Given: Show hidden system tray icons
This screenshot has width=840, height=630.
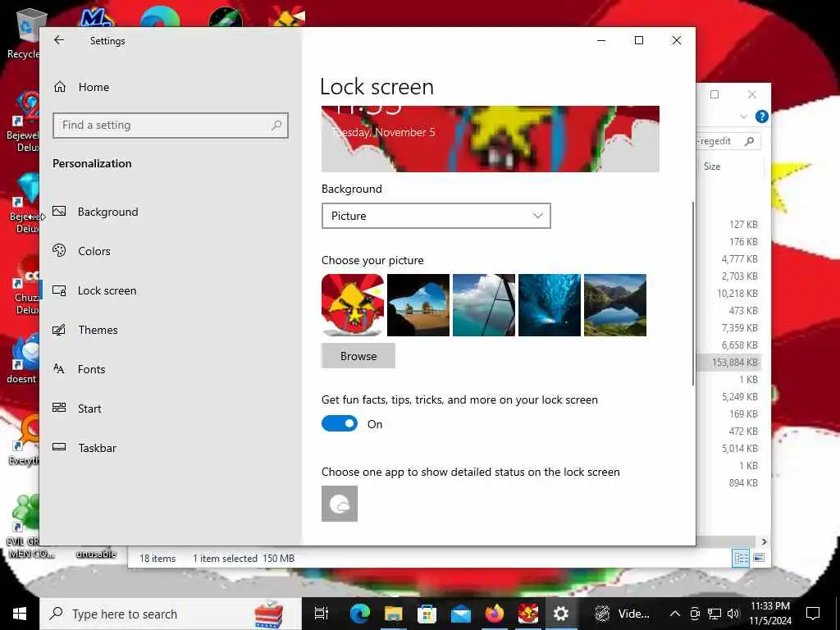Looking at the screenshot, I should click(x=675, y=614).
